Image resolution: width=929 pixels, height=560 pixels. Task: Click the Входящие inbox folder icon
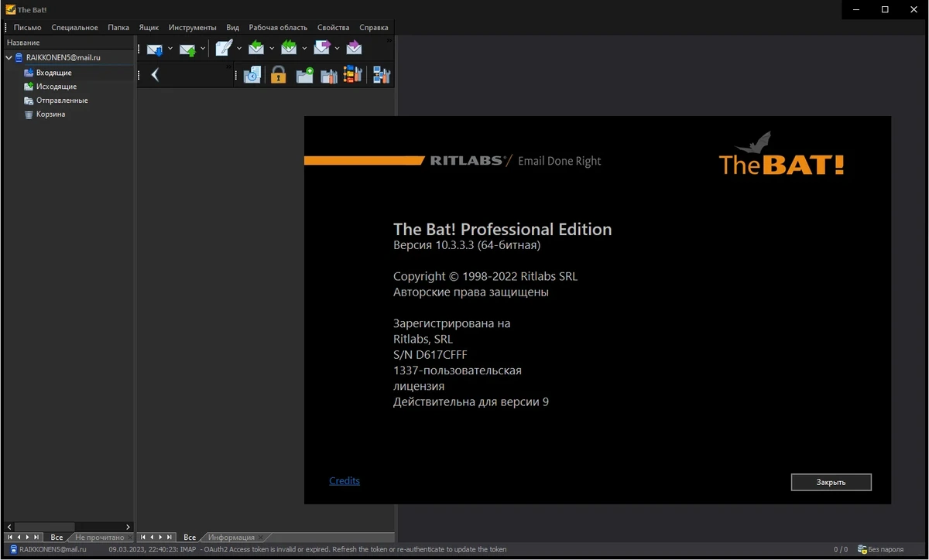(x=29, y=73)
